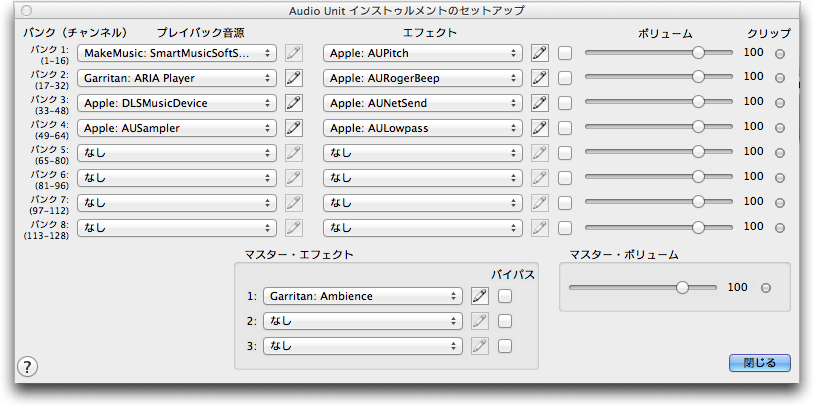814x407 pixels.
Task: Click the Bank 8 playback pencil icon
Action: [x=294, y=227]
